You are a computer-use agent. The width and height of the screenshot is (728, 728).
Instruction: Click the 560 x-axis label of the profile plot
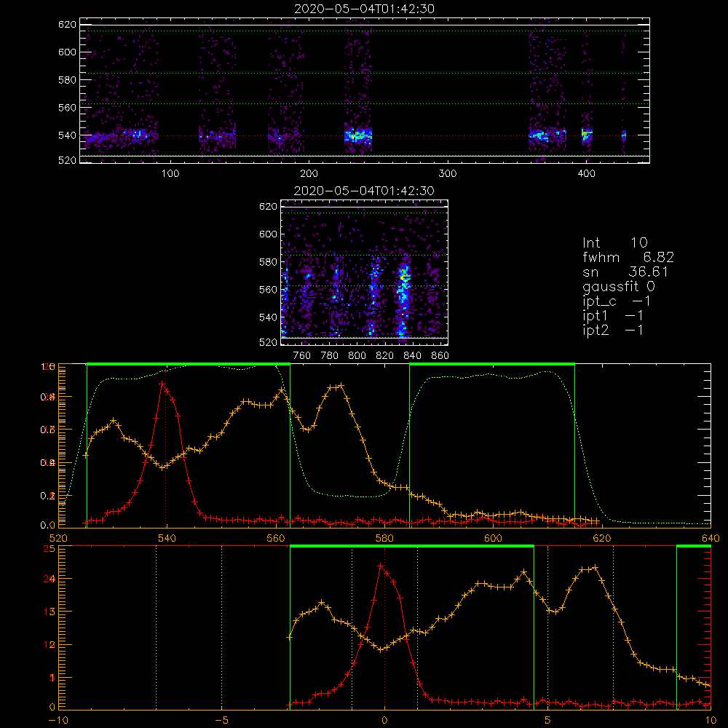tap(276, 538)
